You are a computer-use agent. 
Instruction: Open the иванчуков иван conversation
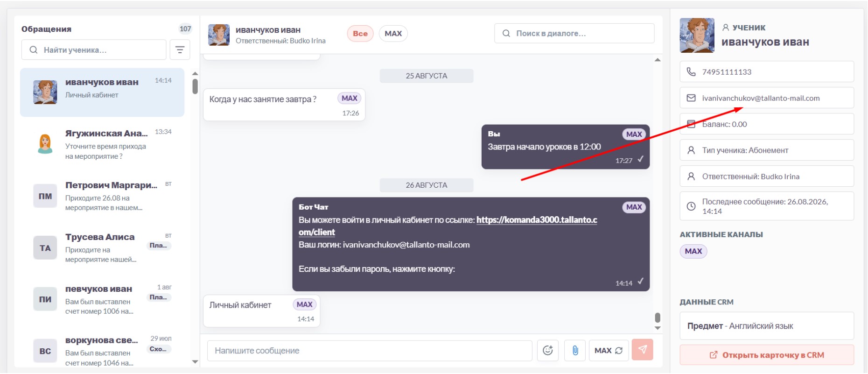click(102, 92)
